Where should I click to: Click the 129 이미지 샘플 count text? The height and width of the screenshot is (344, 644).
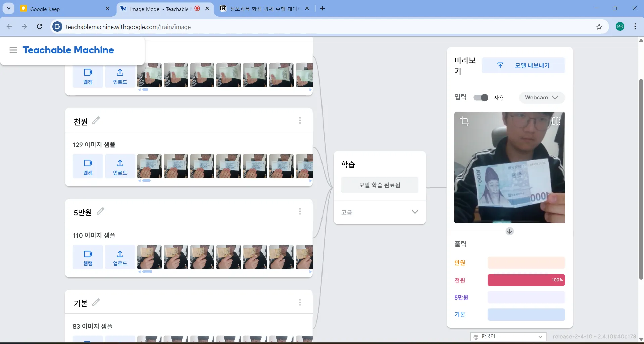click(94, 145)
